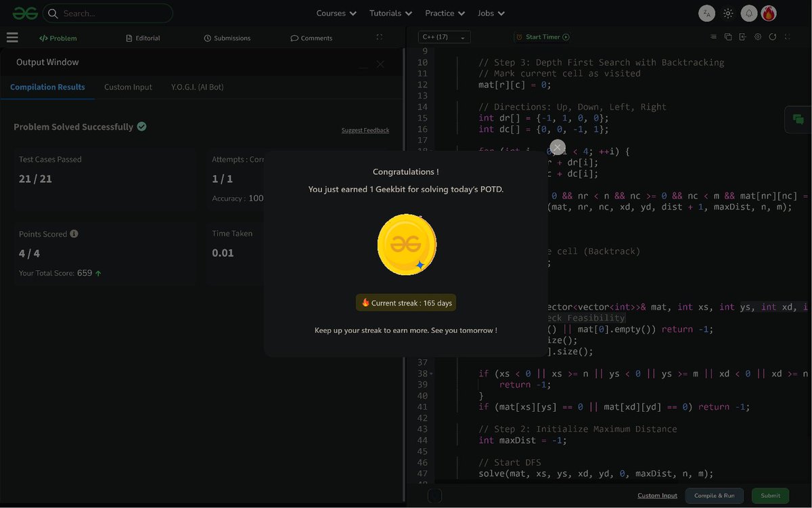Image resolution: width=812 pixels, height=508 pixels.
Task: Click the editor import/export file icon
Action: (743, 37)
